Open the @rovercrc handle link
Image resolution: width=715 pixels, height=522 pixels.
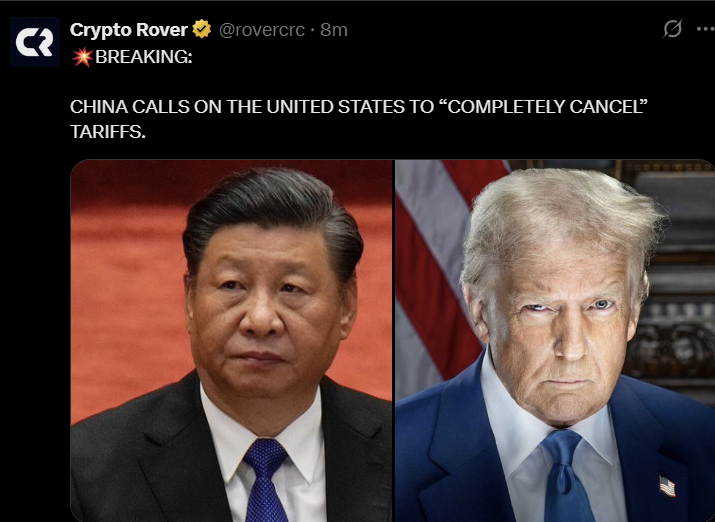click(x=262, y=30)
